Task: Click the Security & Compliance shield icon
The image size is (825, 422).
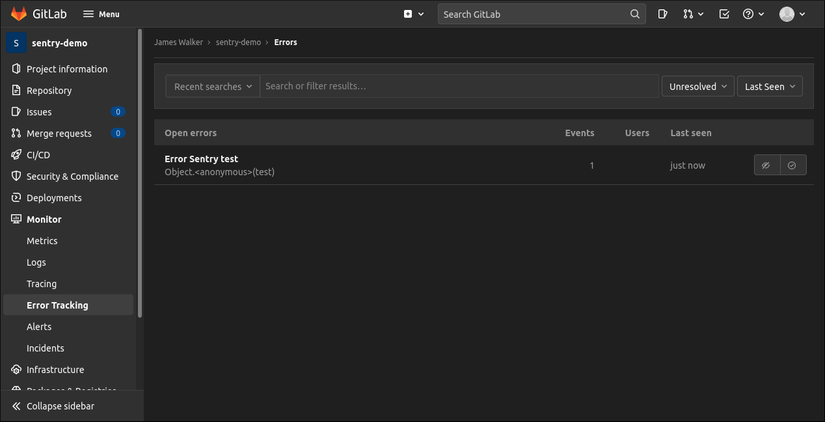Action: coord(16,176)
